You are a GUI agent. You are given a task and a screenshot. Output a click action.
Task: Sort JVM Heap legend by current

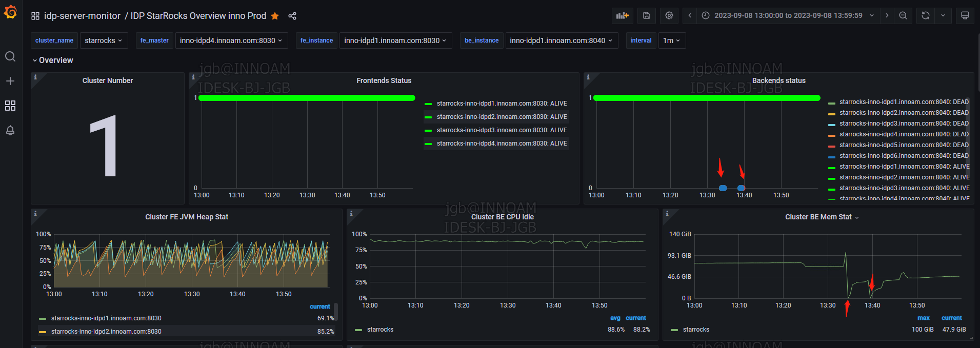[320, 306]
